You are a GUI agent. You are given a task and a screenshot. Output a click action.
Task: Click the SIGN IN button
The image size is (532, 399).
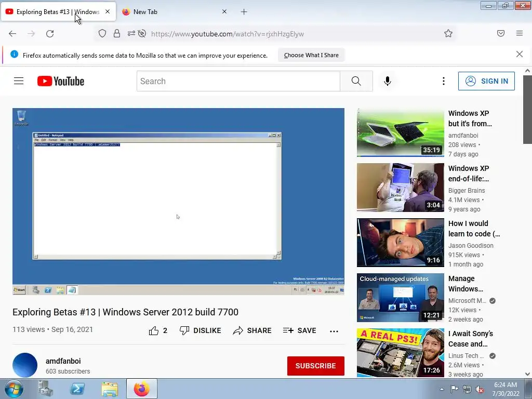486,81
